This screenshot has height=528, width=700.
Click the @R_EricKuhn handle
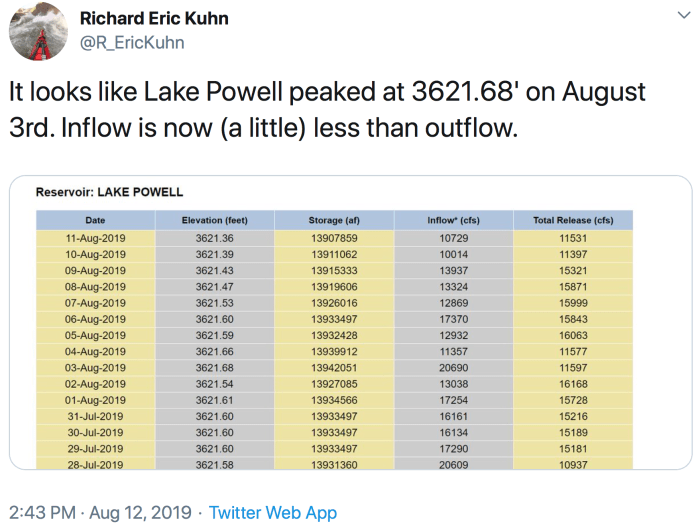(131, 43)
